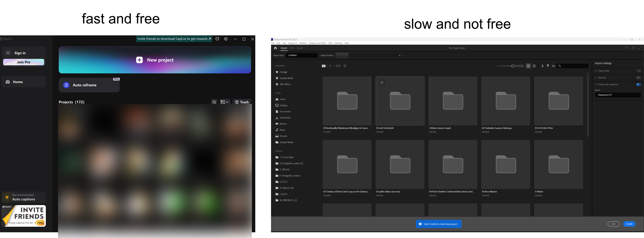The height and width of the screenshot is (238, 644).
Task: Open CapCut feedback chat icon
Action: 217,39
